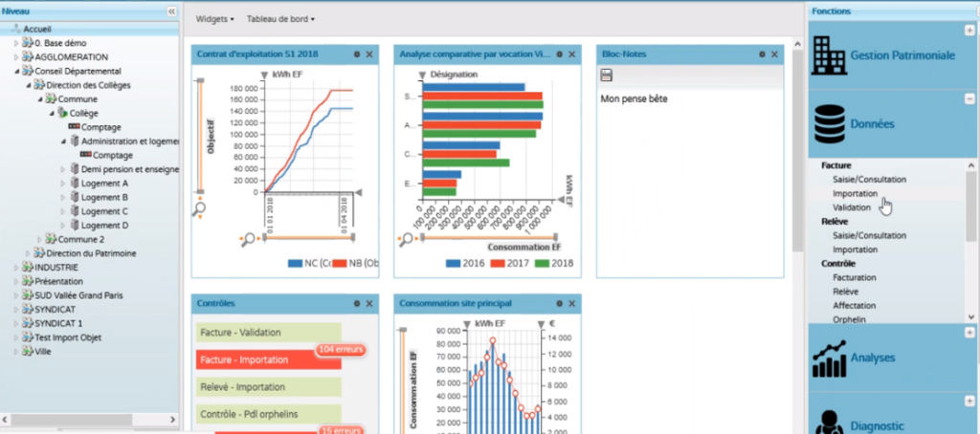Open settings gear of Contrôles widget
Viewport: 980px width, 434px height.
point(357,303)
